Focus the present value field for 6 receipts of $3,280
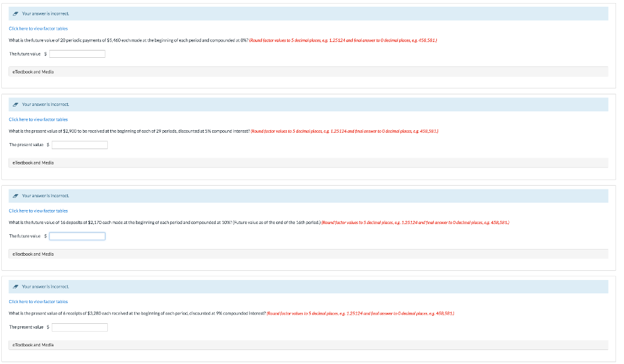This screenshot has height=364, width=624. 80,327
